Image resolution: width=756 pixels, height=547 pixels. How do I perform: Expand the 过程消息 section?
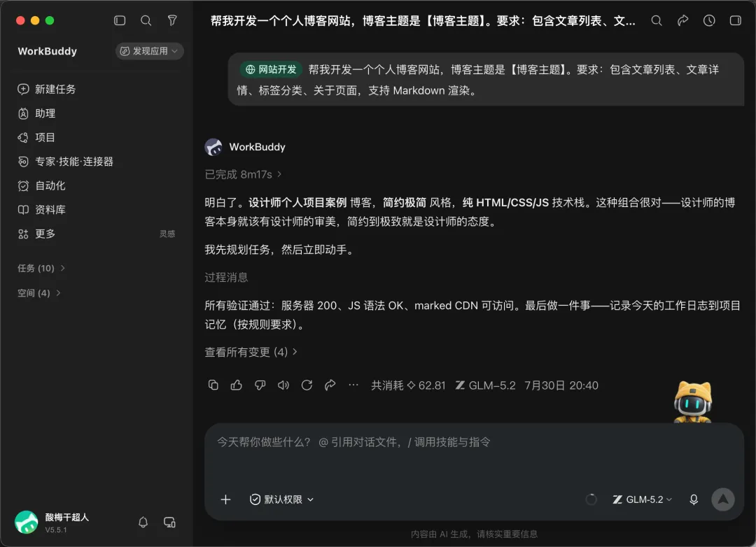point(226,278)
